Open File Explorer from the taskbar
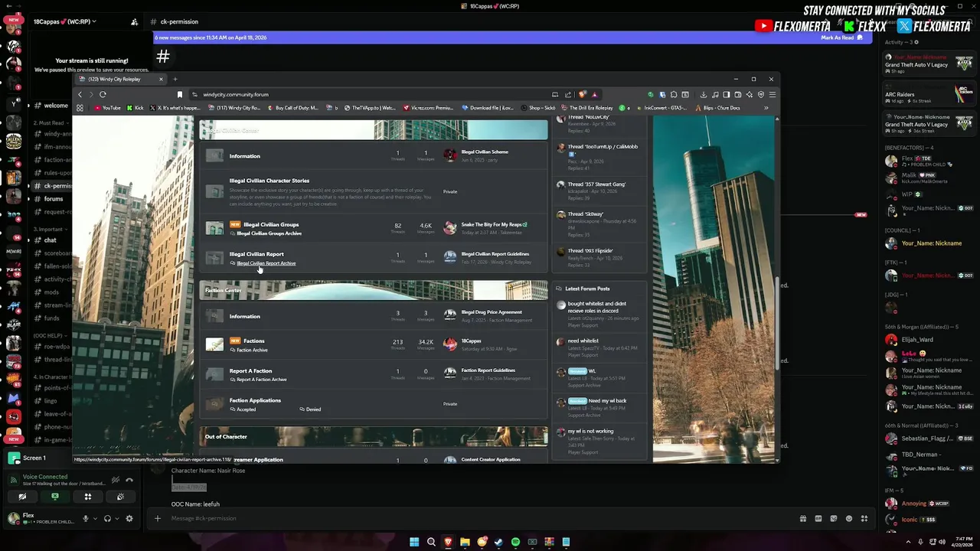The image size is (980, 551). [465, 542]
